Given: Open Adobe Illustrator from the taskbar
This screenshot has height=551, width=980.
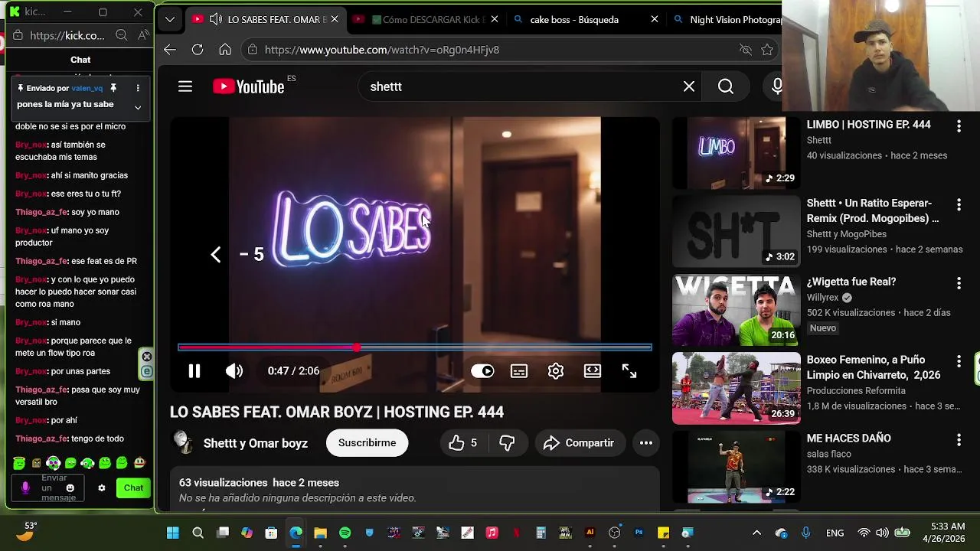Looking at the screenshot, I should [x=590, y=533].
